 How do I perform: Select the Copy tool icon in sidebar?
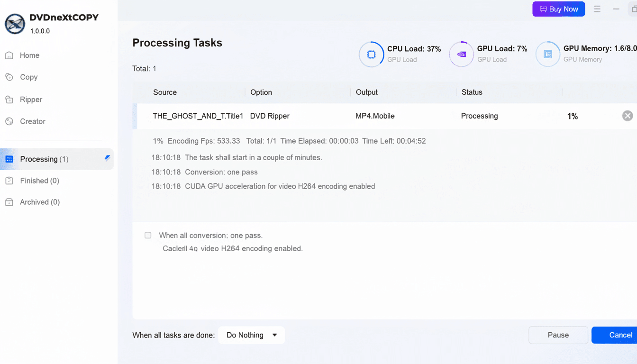pyautogui.click(x=9, y=77)
